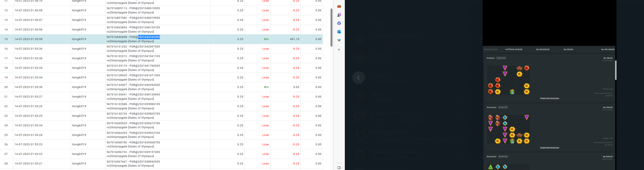Click date 14/7/2023, 01.55.36 in detail header
The height and width of the screenshot is (170, 644).
coord(513,49)
